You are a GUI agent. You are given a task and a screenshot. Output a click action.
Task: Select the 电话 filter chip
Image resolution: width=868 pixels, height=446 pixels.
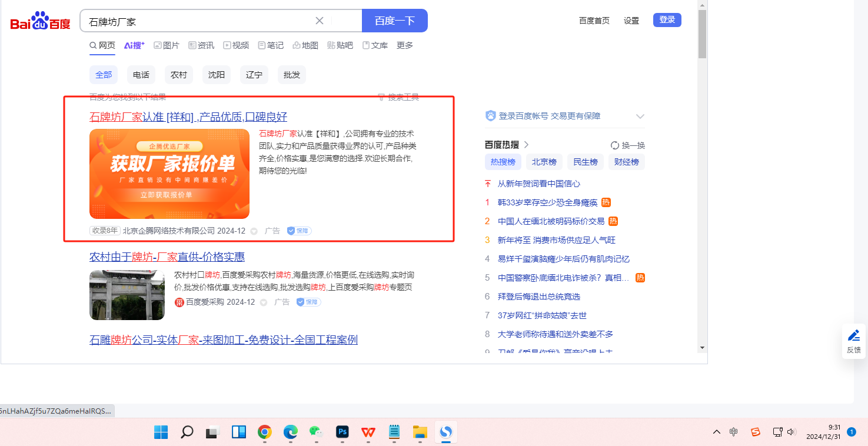tap(141, 75)
